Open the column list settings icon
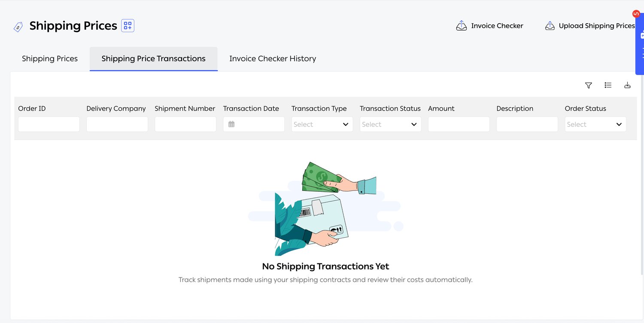 (608, 85)
